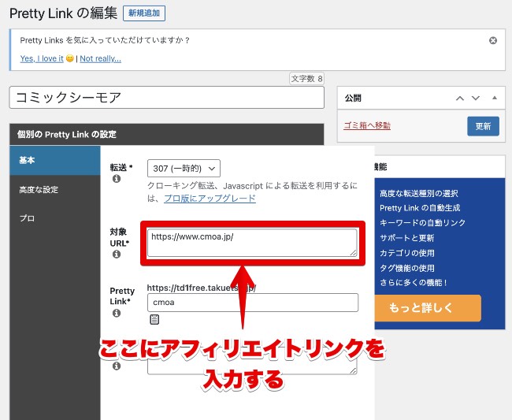
Task: Click the 対象 URL text field
Action: [252, 243]
